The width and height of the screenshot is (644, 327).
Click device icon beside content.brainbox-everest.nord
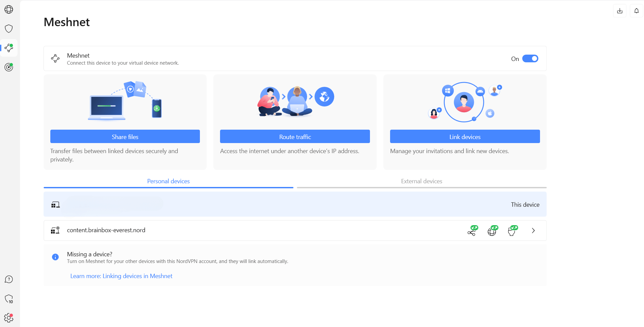pyautogui.click(x=55, y=230)
